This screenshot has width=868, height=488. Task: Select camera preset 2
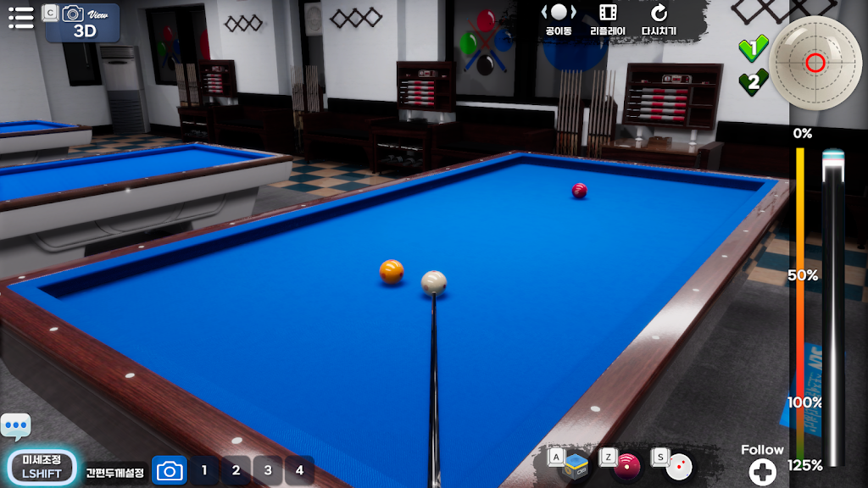click(236, 471)
